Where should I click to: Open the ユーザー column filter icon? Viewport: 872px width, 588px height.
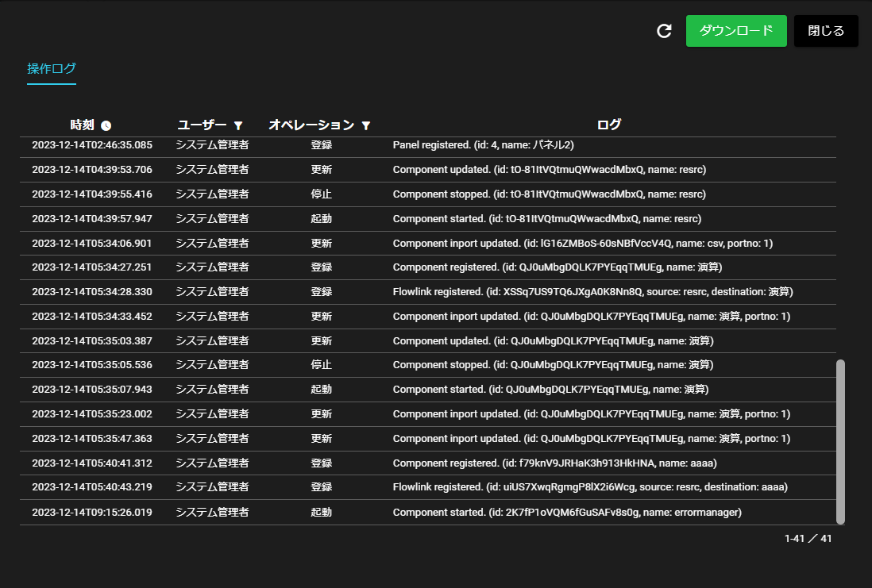coord(237,125)
